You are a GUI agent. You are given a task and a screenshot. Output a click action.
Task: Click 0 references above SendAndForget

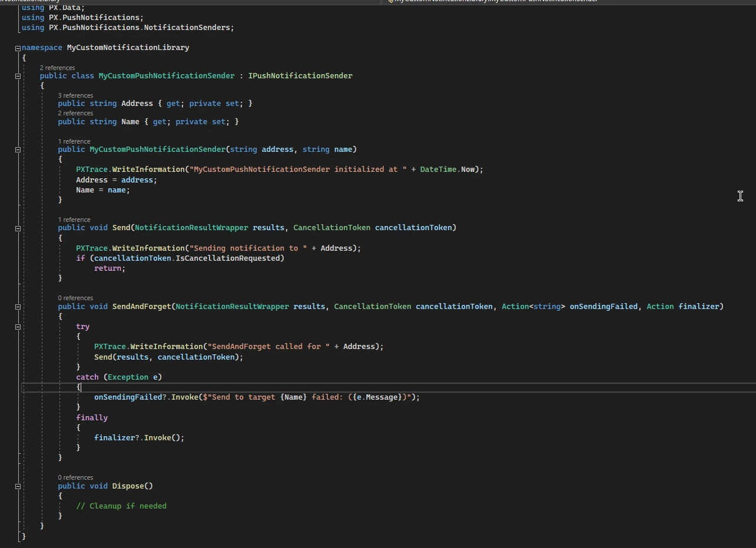coord(75,297)
